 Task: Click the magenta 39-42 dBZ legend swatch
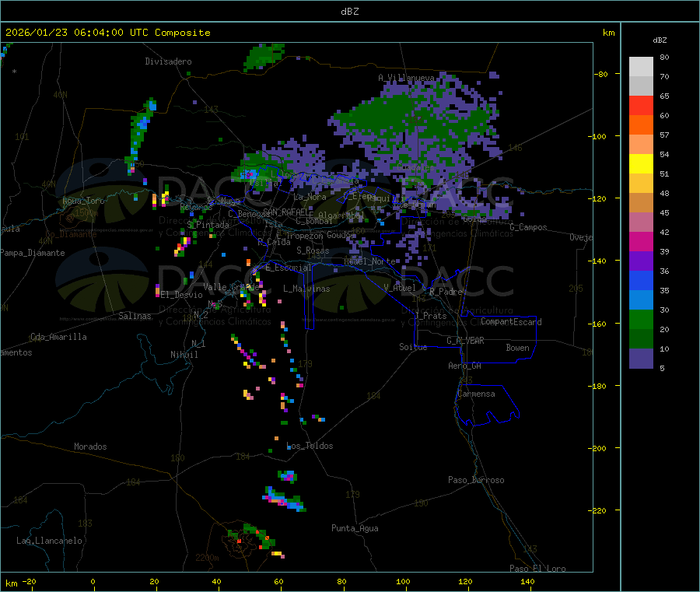[641, 241]
